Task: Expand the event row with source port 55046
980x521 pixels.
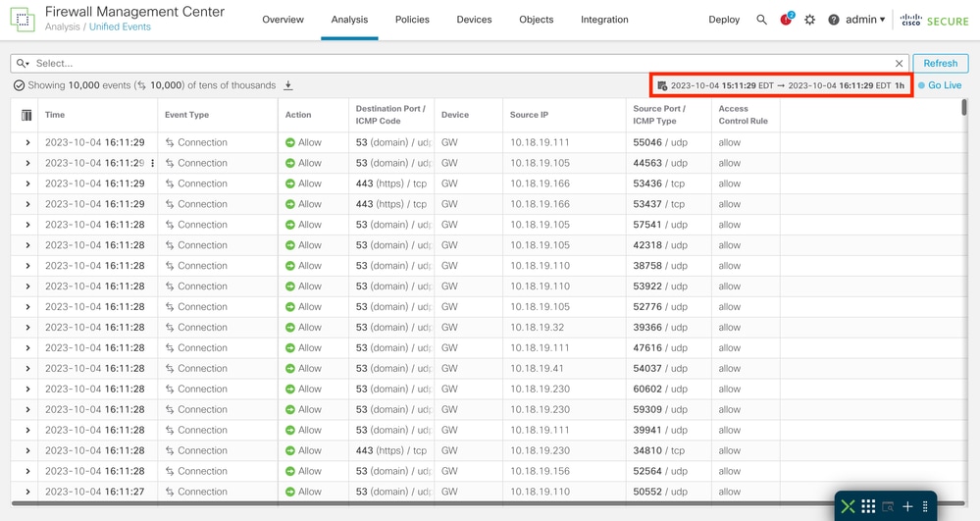Action: [27, 142]
